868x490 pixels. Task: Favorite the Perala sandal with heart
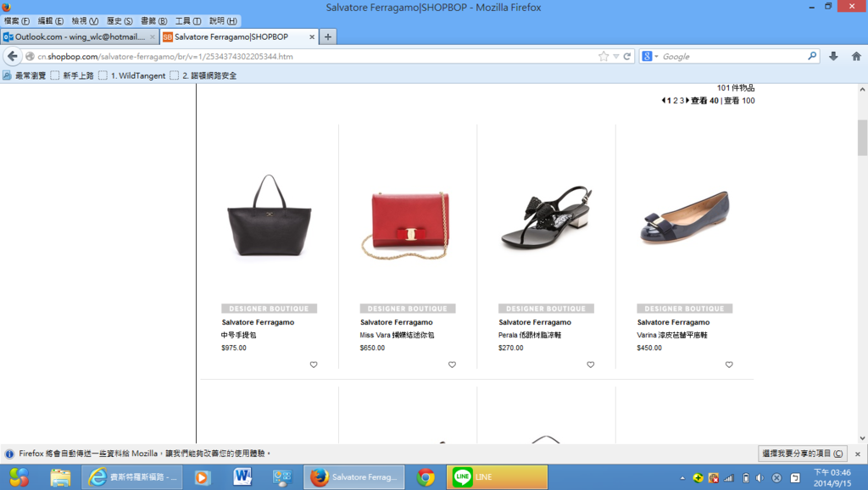(x=590, y=365)
